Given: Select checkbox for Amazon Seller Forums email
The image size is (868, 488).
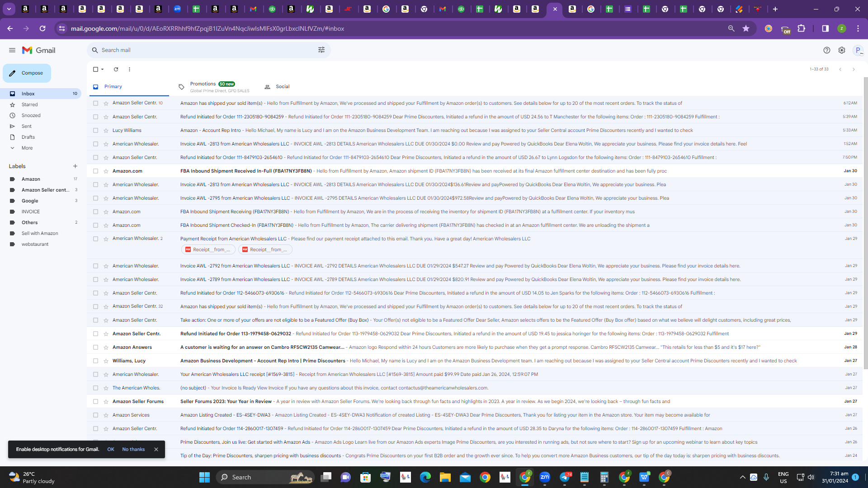Looking at the screenshot, I should pos(95,401).
